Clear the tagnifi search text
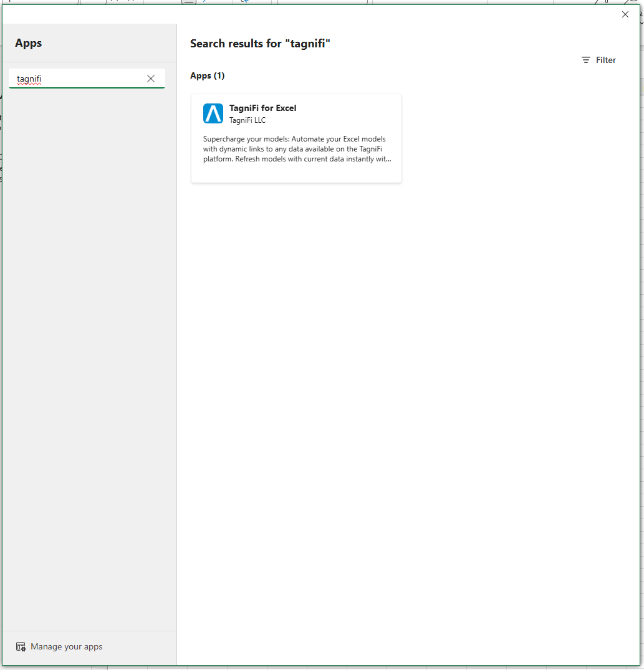This screenshot has height=670, width=644. (151, 79)
